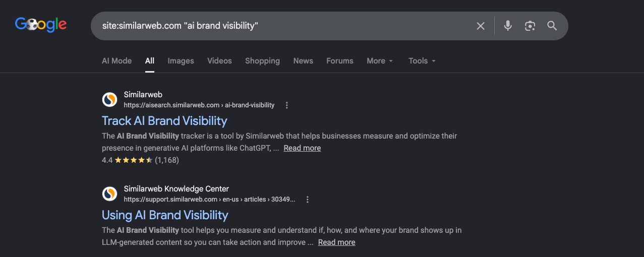Click the Similarweb Knowledge Center site name
This screenshot has width=644, height=257.
click(x=177, y=189)
